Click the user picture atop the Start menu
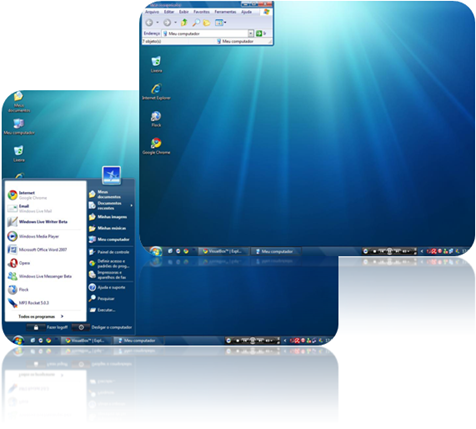Image resolution: width=476 pixels, height=429 pixels. click(x=111, y=175)
